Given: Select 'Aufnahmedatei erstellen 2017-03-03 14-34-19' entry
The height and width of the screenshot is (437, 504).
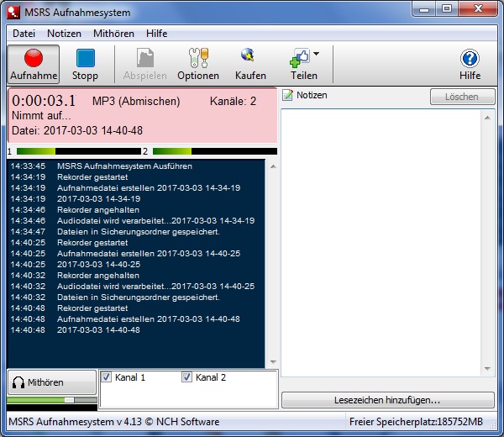Looking at the screenshot, I should click(149, 188).
